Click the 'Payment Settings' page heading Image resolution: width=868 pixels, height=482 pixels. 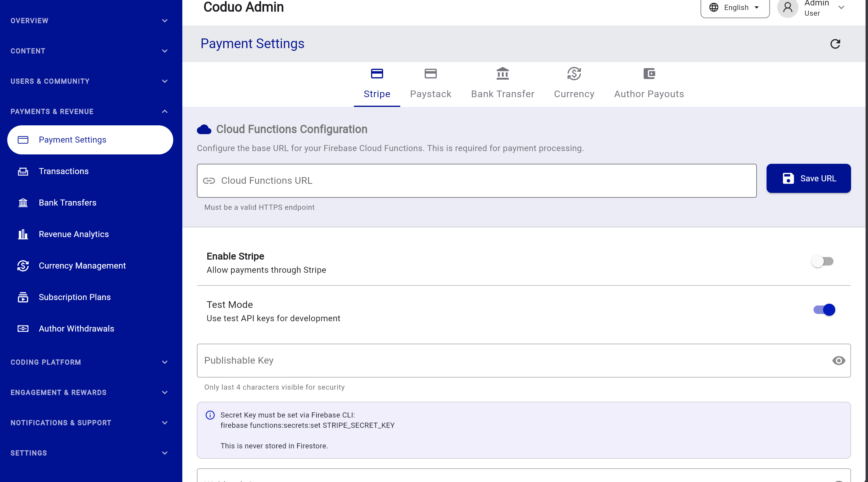pyautogui.click(x=252, y=44)
